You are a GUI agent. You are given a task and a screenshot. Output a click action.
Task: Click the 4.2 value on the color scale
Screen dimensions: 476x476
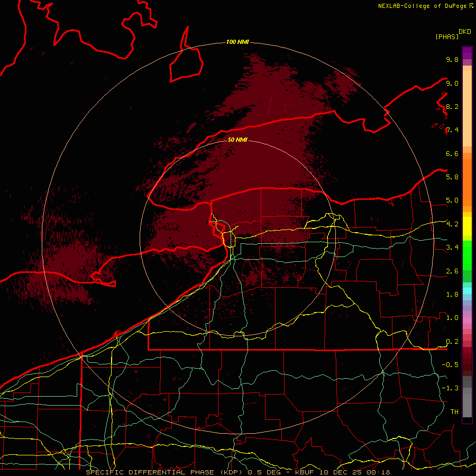(452, 224)
